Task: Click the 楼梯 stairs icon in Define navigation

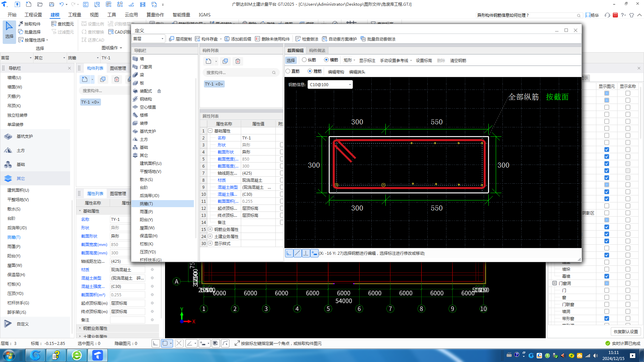Action: click(135, 115)
